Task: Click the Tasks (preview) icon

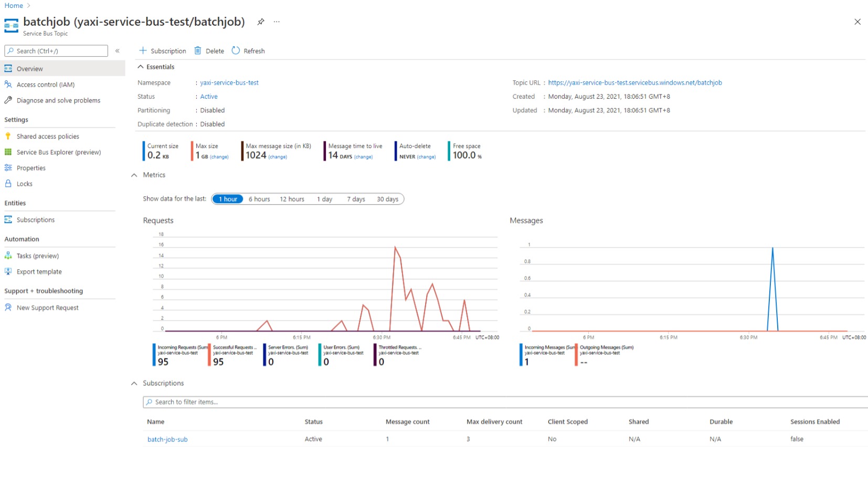Action: 8,256
